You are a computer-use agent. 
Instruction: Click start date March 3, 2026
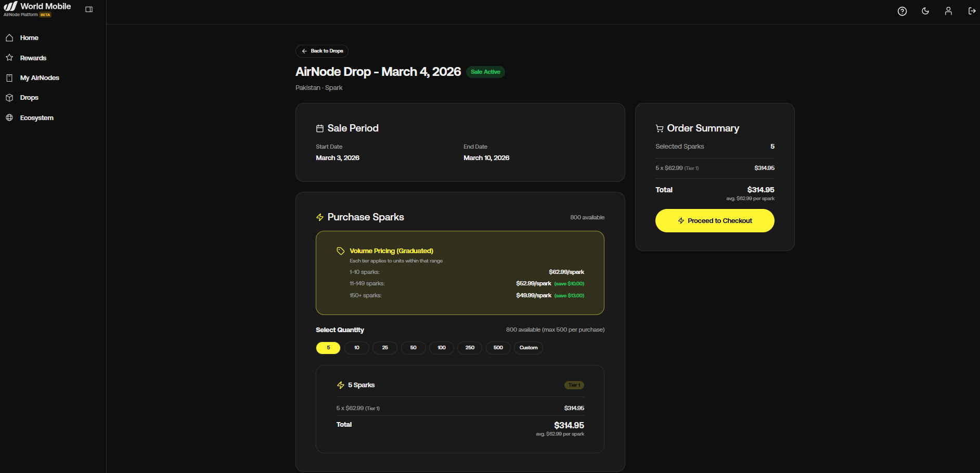pos(338,158)
